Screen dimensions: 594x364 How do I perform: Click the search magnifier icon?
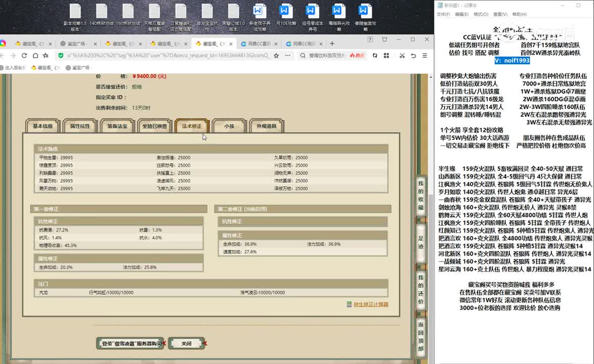(303, 56)
